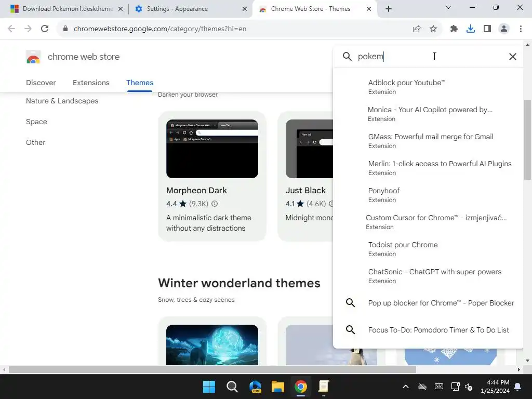Viewport: 532px width, 399px height.
Task: Show hidden system tray icons
Action: coord(406,387)
